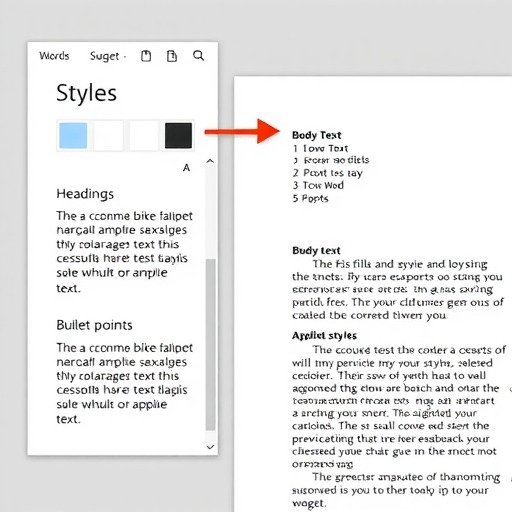Click the Body Text heading in document
The height and width of the screenshot is (512, 512).
[317, 135]
